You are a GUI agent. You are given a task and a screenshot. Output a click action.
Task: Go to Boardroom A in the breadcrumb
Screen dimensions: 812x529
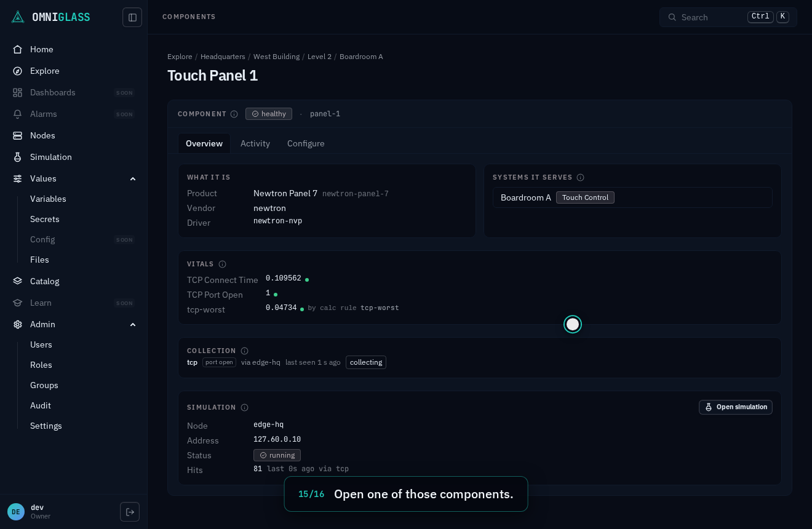pyautogui.click(x=361, y=57)
